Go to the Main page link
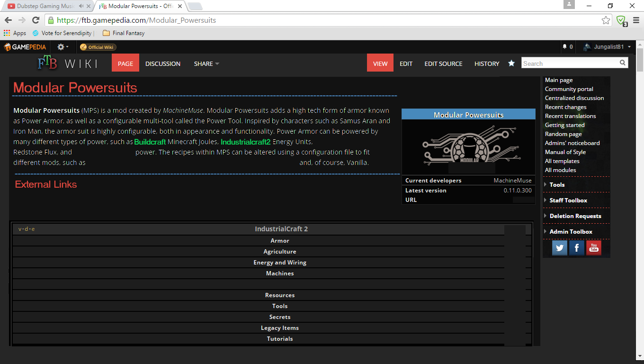 tap(559, 80)
